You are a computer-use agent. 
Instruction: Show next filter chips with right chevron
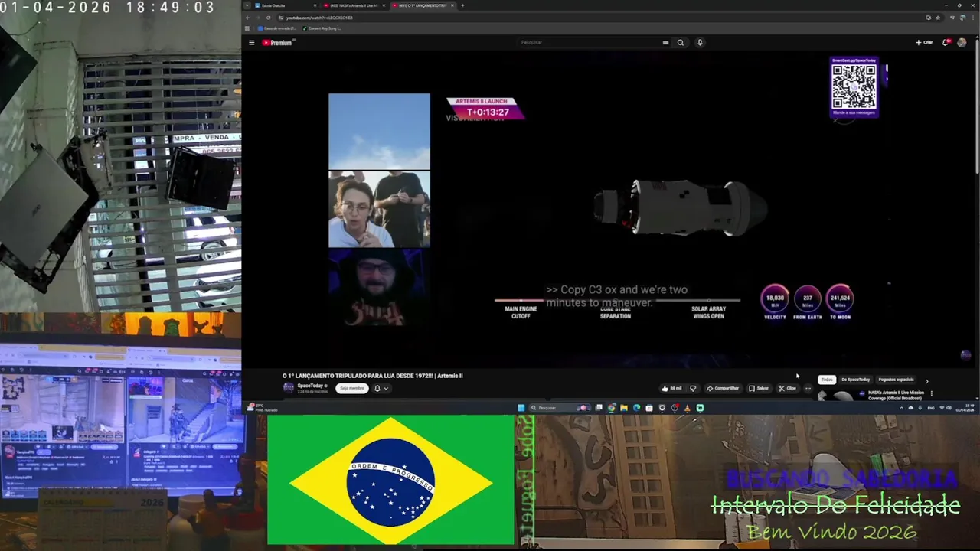click(x=926, y=380)
